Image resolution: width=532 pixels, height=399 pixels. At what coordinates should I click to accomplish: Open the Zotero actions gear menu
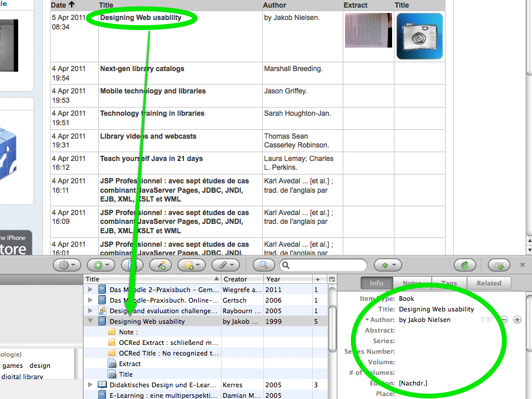(x=67, y=265)
